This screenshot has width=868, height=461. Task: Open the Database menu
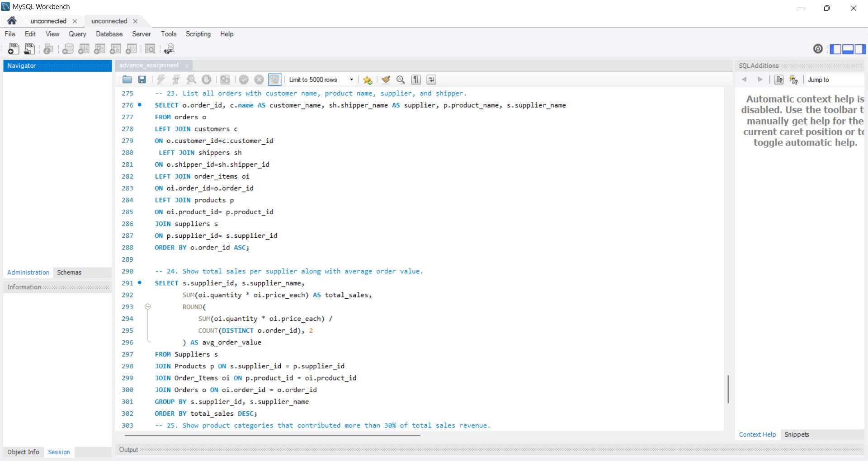tap(109, 34)
